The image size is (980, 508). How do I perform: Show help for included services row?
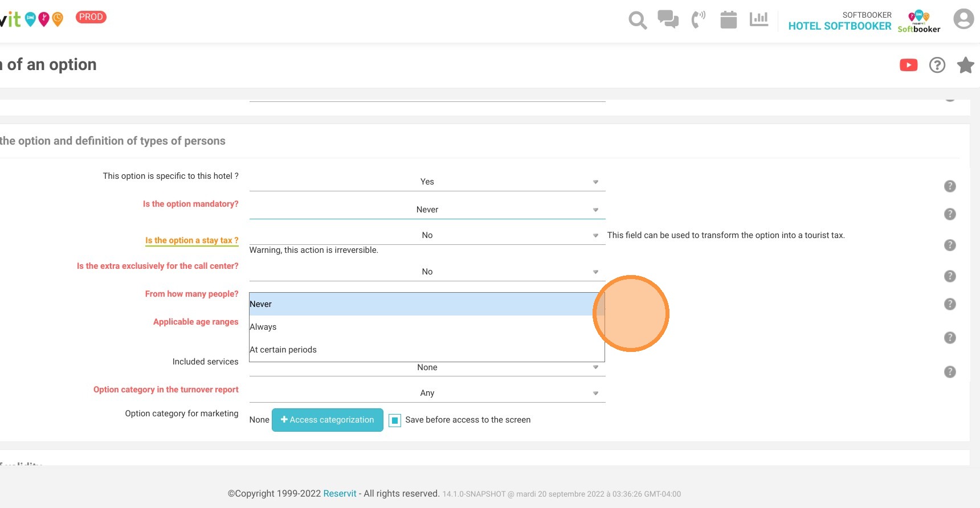tap(950, 372)
